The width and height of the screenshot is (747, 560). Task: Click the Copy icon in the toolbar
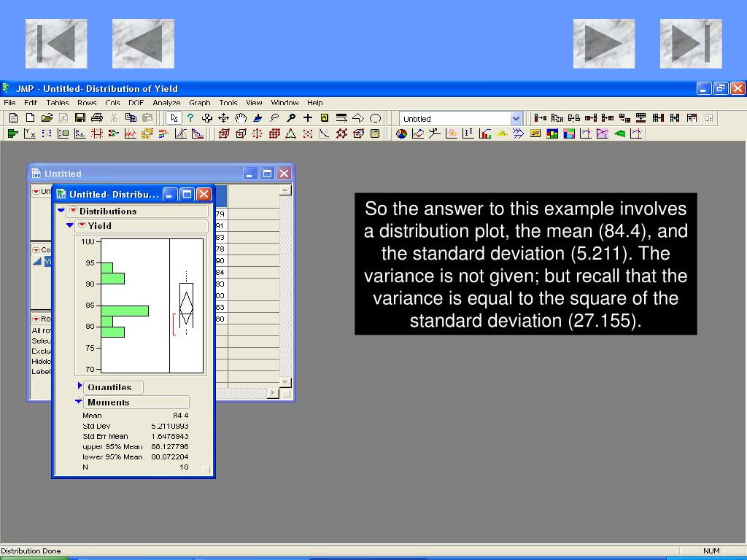tap(131, 117)
